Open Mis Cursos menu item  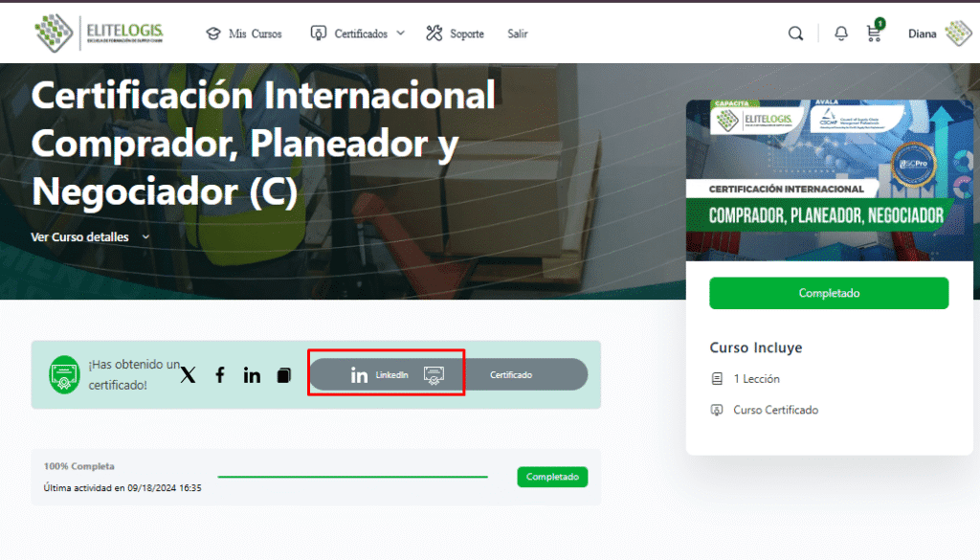coord(244,34)
